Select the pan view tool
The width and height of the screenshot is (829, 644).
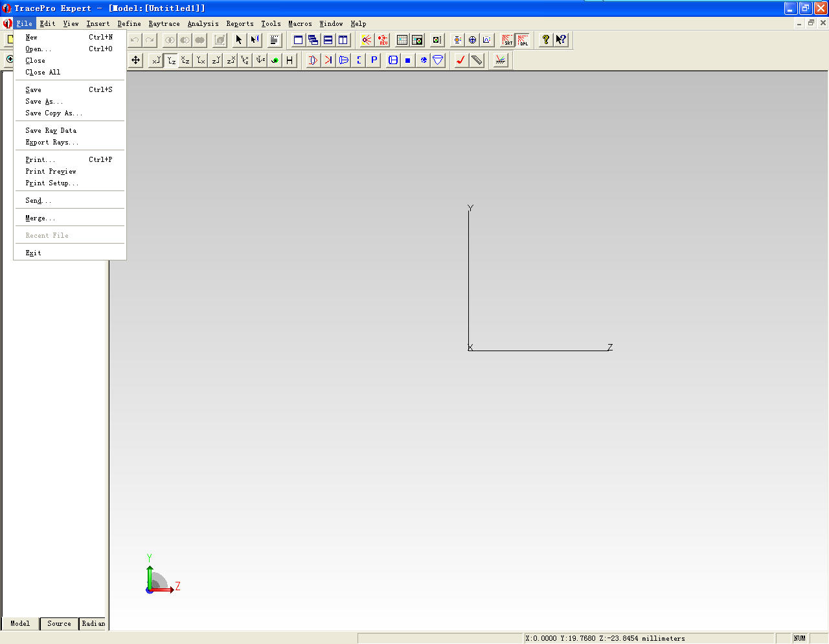(135, 60)
